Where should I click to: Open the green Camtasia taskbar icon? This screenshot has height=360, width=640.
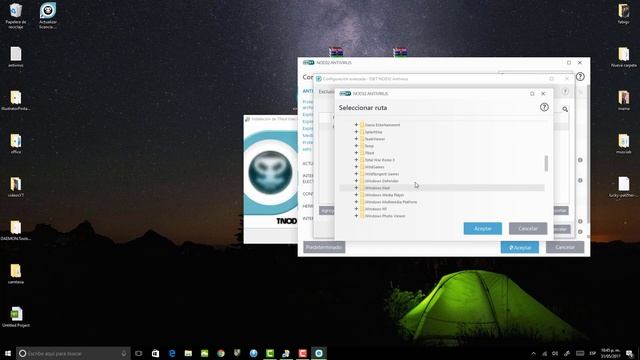[x=270, y=353]
